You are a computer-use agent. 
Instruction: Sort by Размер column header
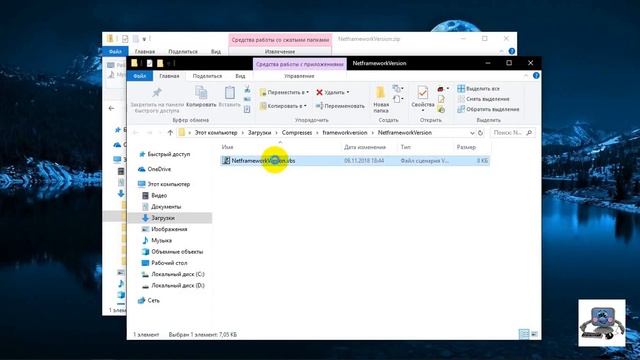[x=466, y=147]
